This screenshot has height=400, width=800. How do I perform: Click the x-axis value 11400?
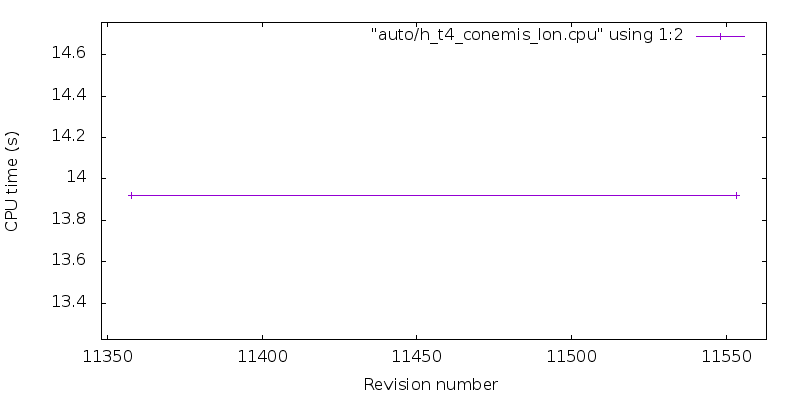[x=262, y=357]
